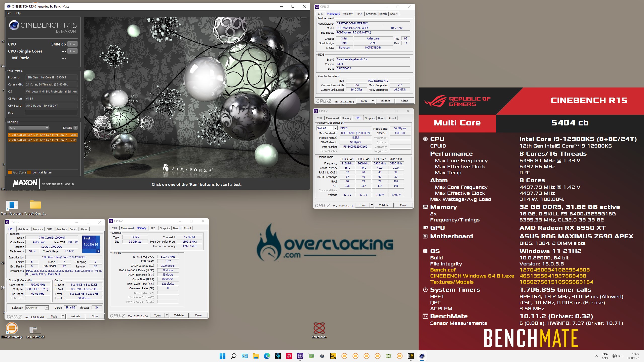Image resolution: width=644 pixels, height=362 pixels.
Task: Open the yellow-black grass taskbar icon
Action: (333, 356)
